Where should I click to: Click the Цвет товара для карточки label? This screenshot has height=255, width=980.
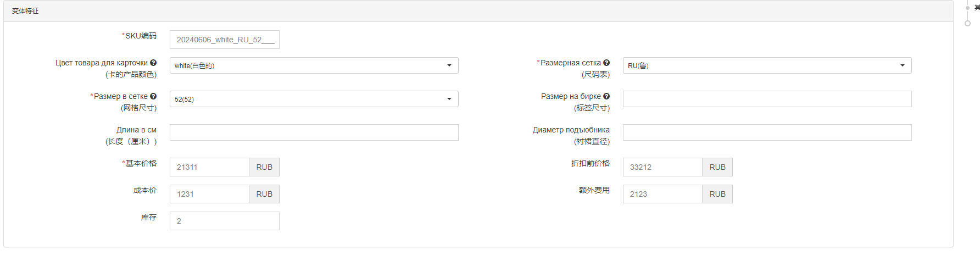(102, 63)
